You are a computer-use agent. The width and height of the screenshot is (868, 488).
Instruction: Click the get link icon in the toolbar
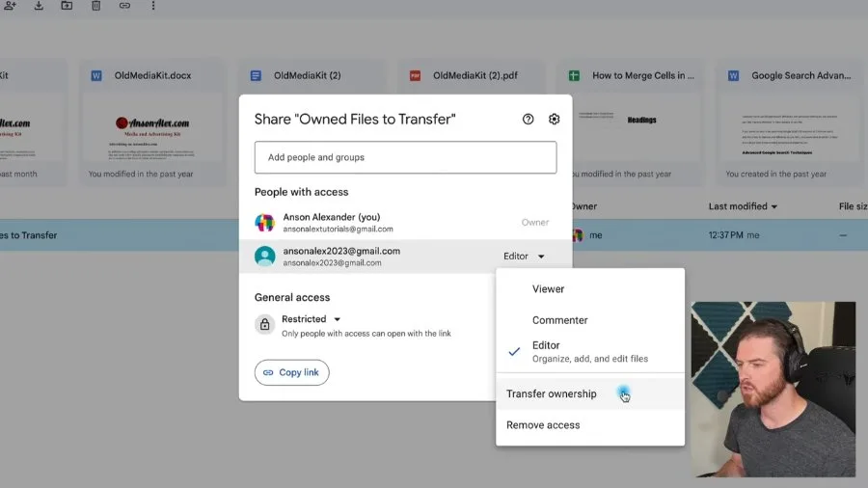coord(124,6)
